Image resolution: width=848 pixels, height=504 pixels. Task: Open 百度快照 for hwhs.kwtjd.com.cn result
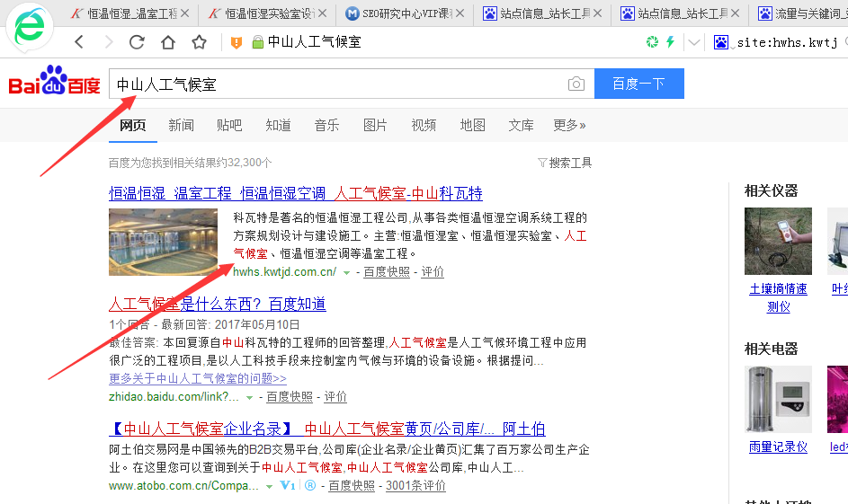tap(387, 271)
